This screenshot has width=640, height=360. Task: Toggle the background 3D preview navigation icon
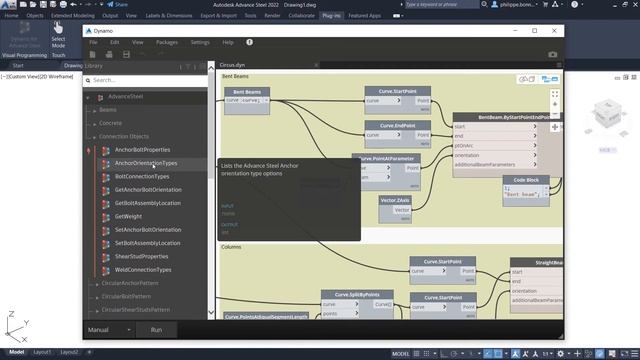527,79
